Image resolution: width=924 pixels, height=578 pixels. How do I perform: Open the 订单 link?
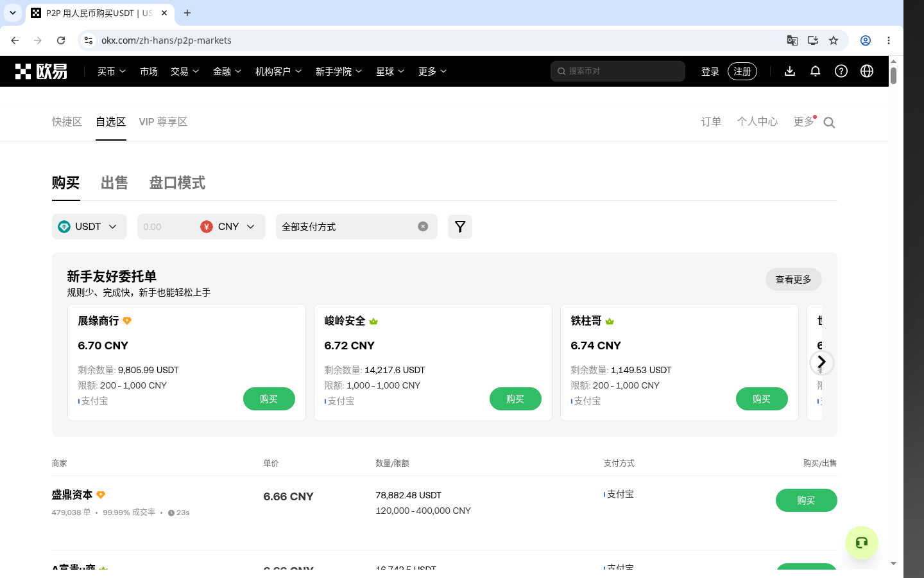coord(712,121)
